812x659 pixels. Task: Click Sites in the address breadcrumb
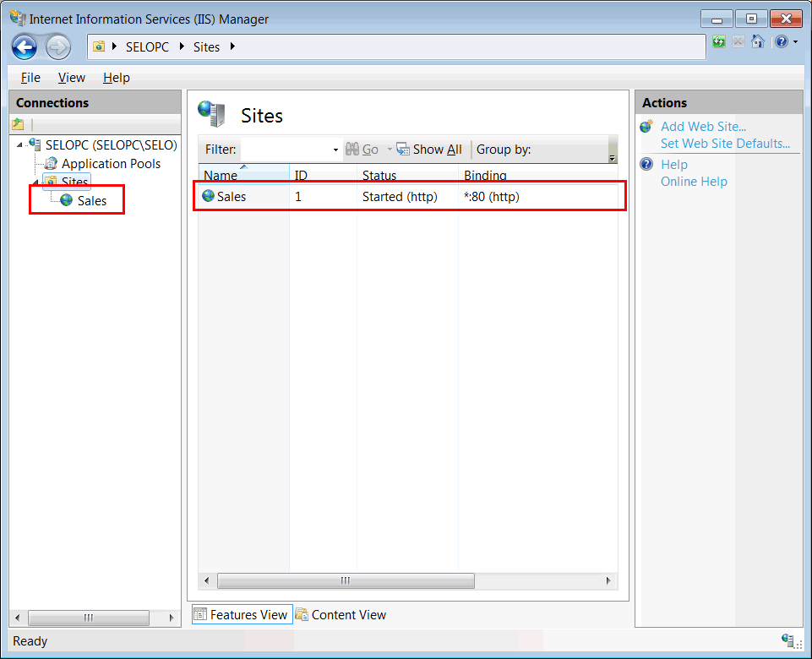tap(207, 46)
